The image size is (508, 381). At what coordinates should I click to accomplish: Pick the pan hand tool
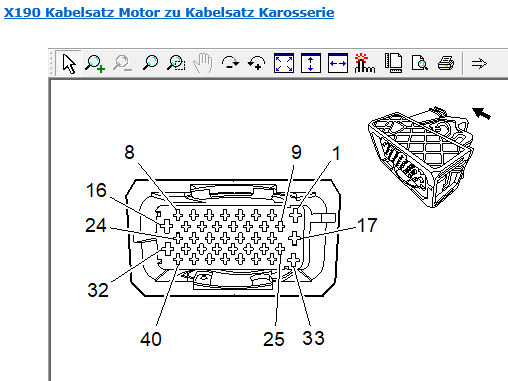[x=203, y=63]
